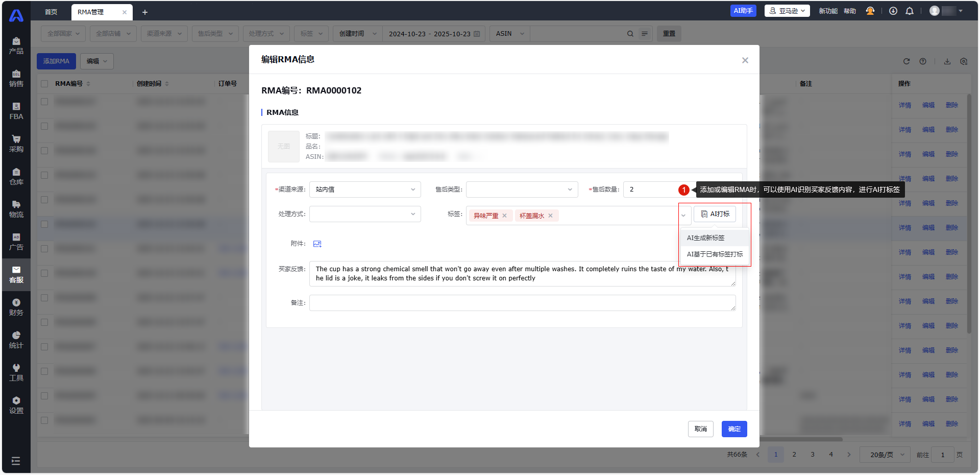Viewport: 980px width, 475px height.
Task: Open the 售后类型 dropdown in dialog
Action: click(x=522, y=189)
